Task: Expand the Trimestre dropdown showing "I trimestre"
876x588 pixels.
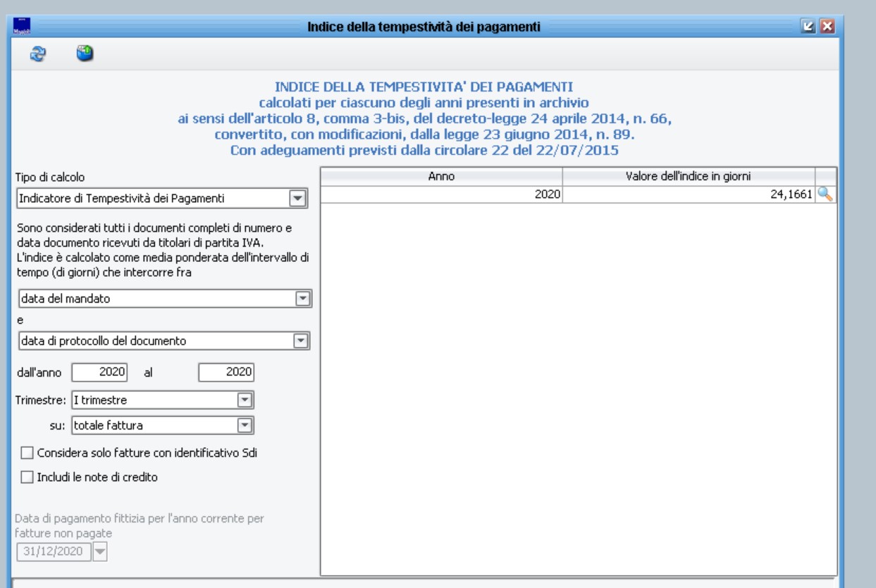Action: [245, 400]
